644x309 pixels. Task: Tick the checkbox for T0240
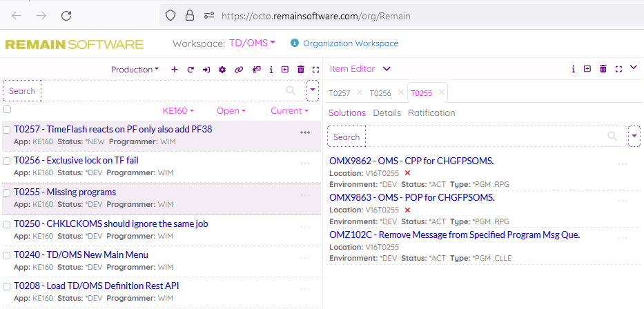tap(7, 255)
